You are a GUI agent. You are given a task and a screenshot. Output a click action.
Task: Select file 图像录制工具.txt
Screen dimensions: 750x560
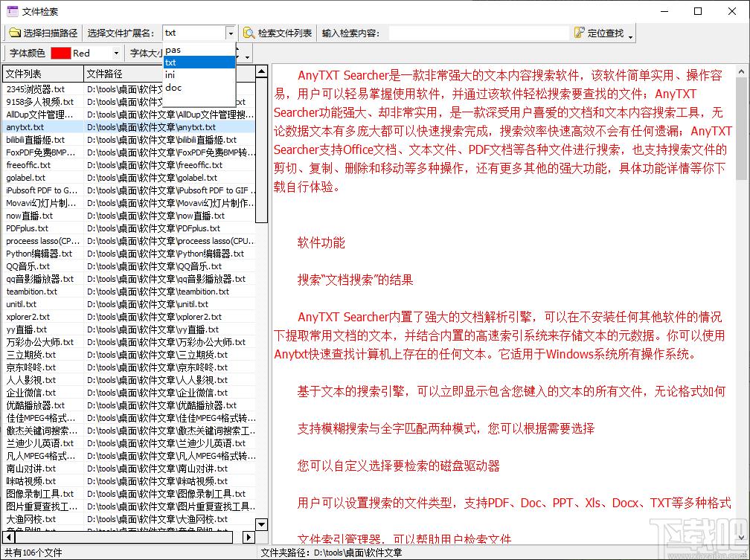click(x=39, y=494)
